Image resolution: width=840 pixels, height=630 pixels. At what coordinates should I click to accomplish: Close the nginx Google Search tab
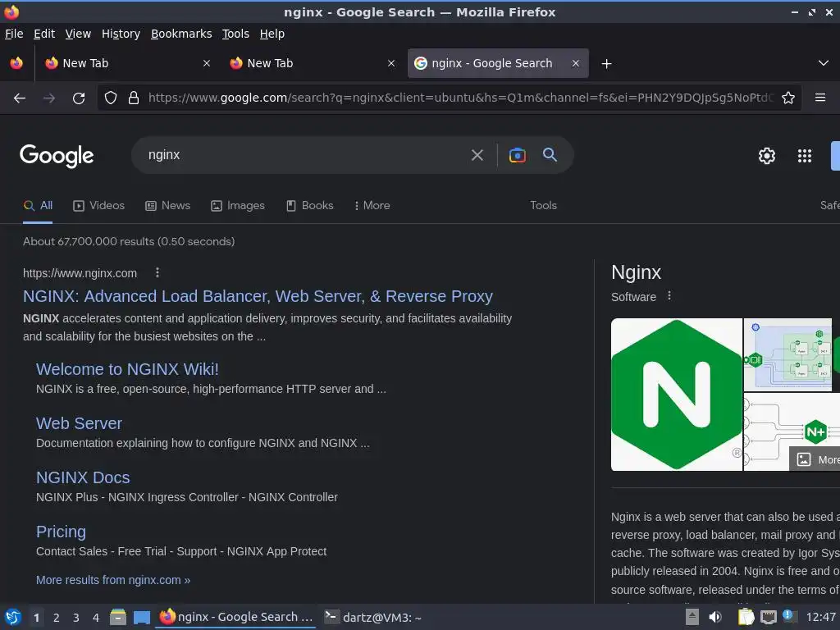coord(575,63)
